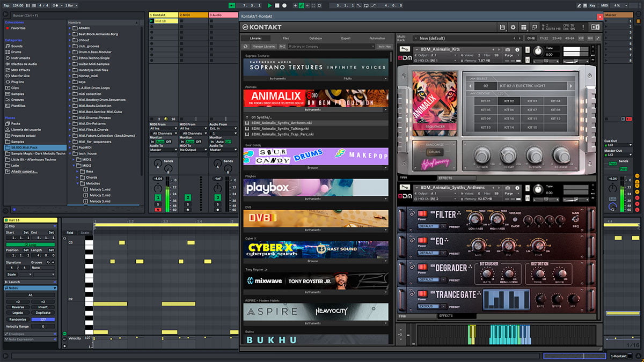Select Max for Live category

[x=20, y=76]
